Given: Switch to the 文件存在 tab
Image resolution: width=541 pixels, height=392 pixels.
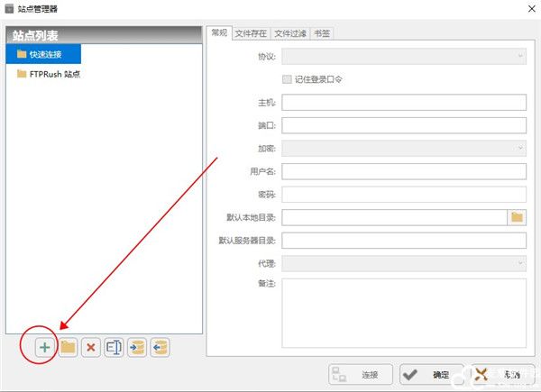Looking at the screenshot, I should 251,34.
